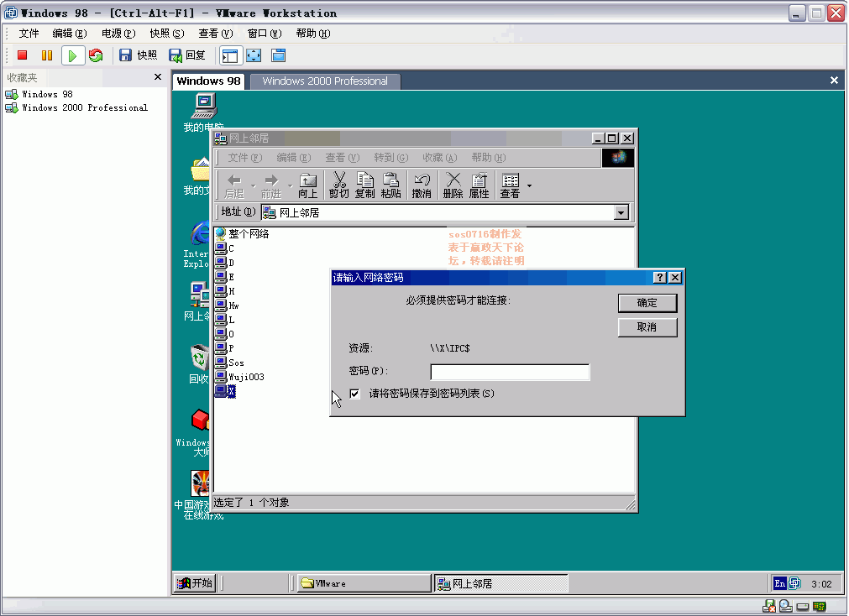Image resolution: width=849 pixels, height=616 pixels.
Task: Click the 属性 properties toolbar button
Action: [x=479, y=185]
